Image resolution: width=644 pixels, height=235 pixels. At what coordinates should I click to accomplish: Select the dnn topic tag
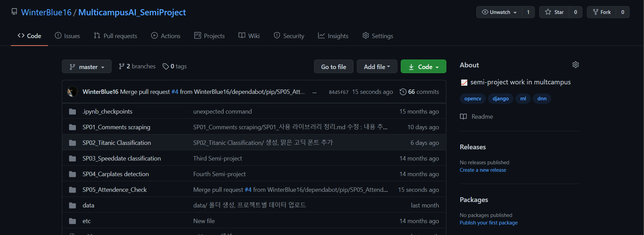(542, 99)
